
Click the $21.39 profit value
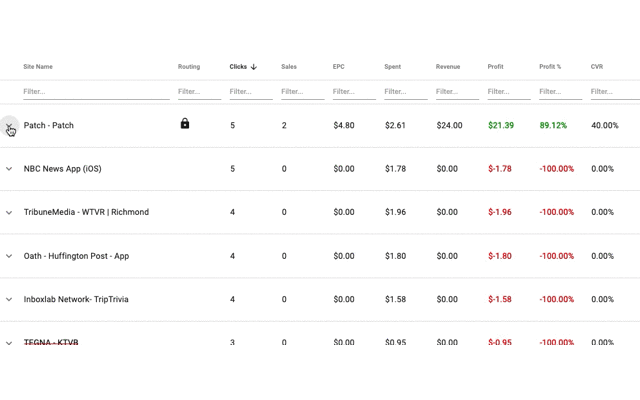click(501, 125)
